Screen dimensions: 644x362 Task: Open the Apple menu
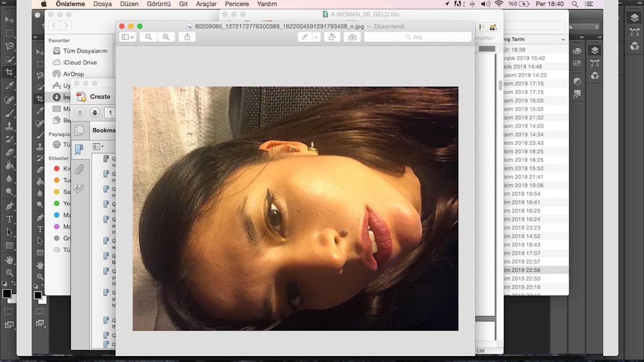pyautogui.click(x=44, y=4)
